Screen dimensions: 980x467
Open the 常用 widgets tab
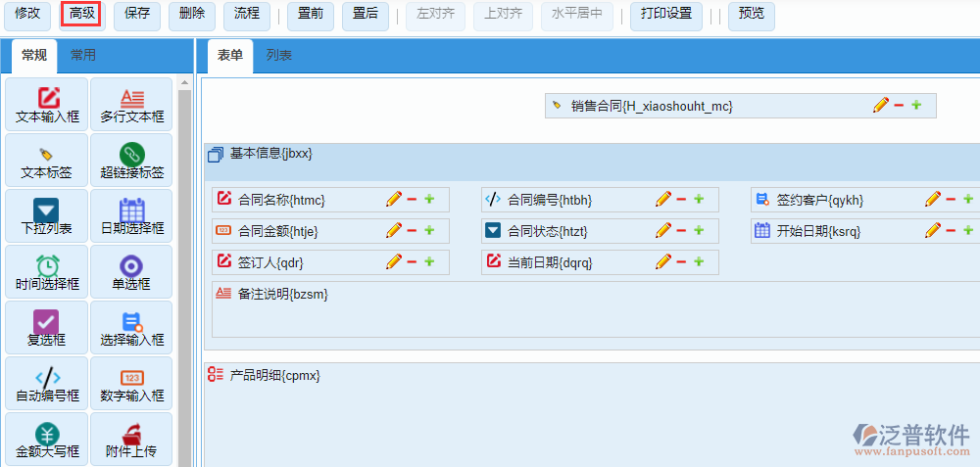coord(83,56)
